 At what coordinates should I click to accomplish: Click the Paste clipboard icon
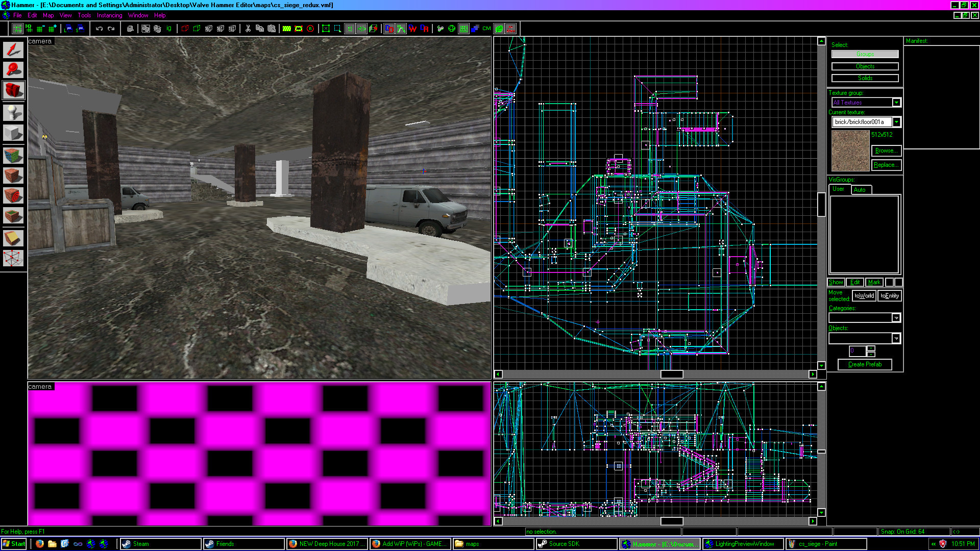pyautogui.click(x=272, y=29)
